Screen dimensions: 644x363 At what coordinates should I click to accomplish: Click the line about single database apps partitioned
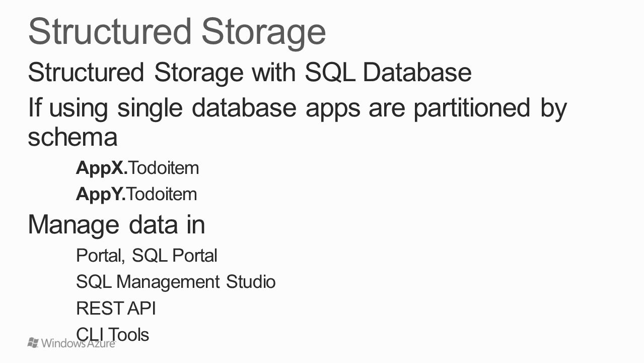298,123
